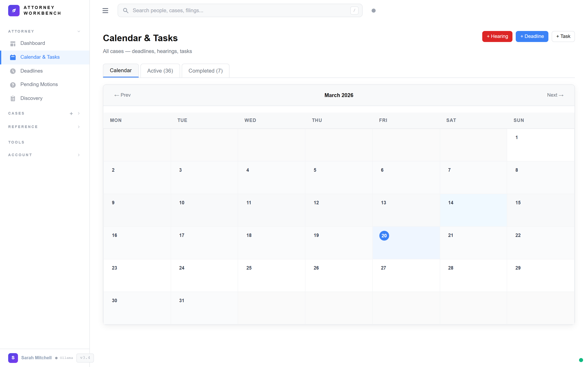Open Deadlines from the sidebar clock icon
This screenshot has height=367, width=588.
click(x=13, y=71)
